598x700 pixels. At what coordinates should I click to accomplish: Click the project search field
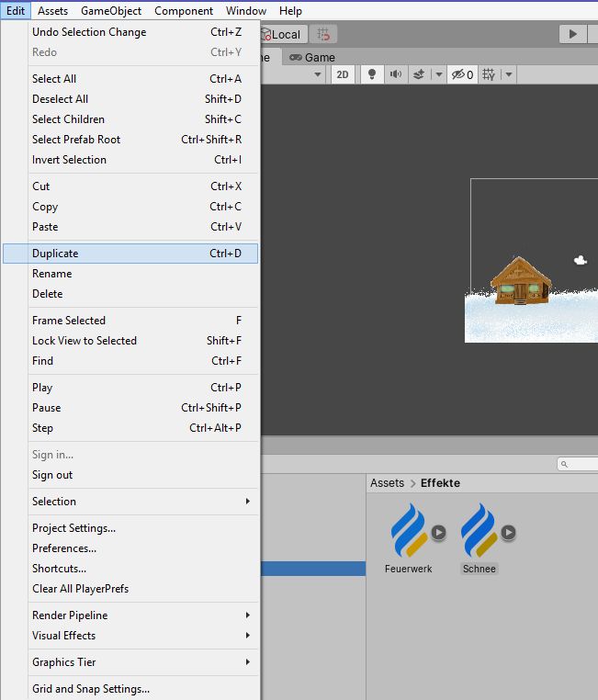pos(579,465)
